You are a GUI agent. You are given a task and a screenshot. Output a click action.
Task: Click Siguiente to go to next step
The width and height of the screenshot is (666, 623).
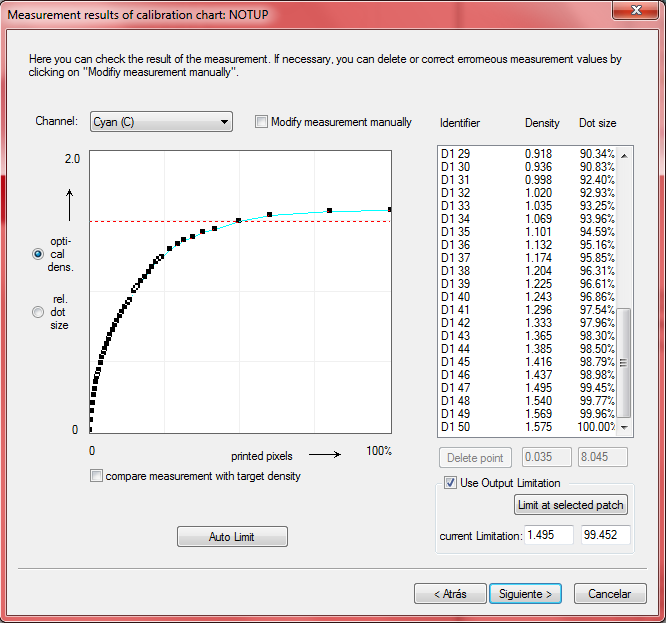(x=526, y=593)
